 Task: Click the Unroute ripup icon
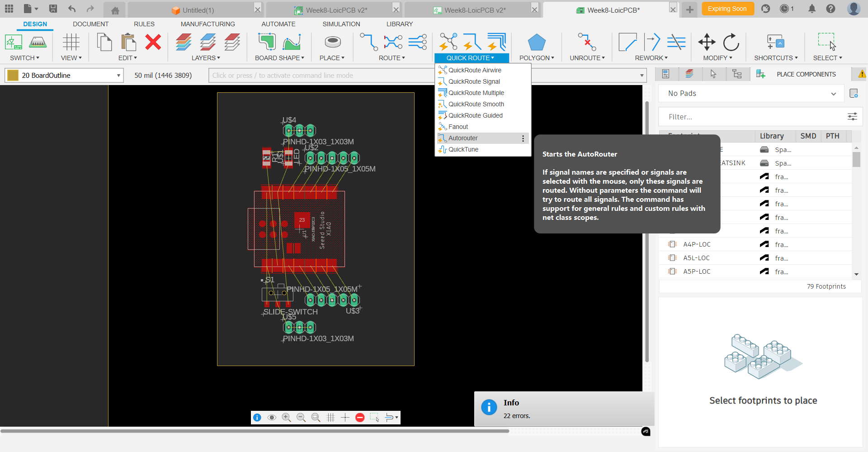click(587, 43)
